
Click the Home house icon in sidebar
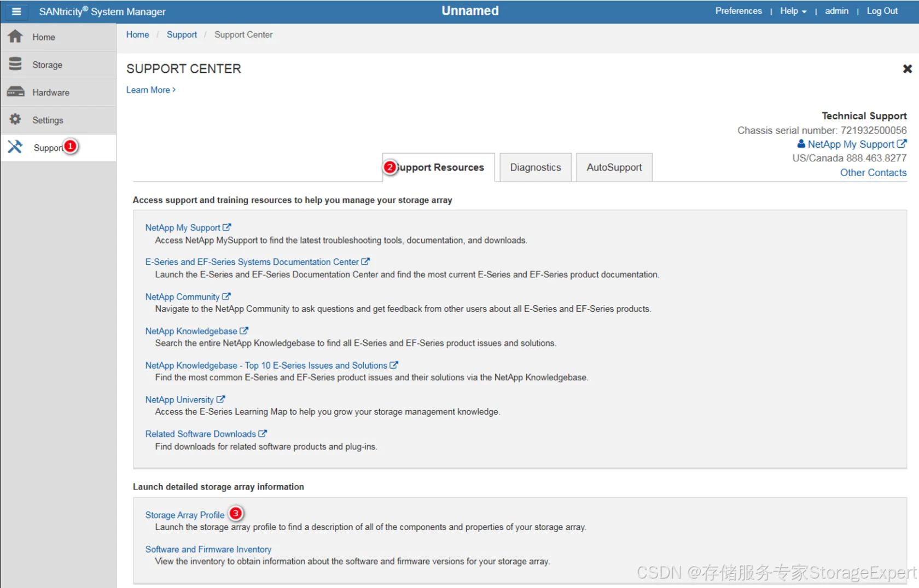point(15,37)
